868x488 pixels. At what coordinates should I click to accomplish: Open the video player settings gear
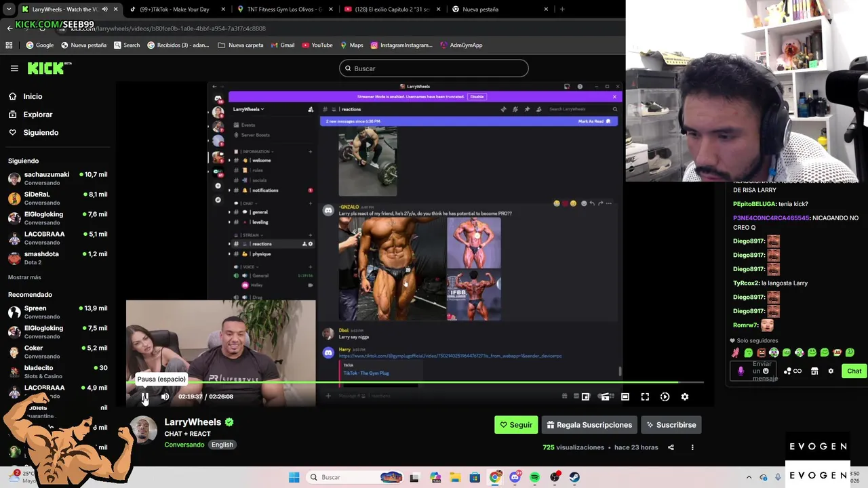pyautogui.click(x=684, y=397)
